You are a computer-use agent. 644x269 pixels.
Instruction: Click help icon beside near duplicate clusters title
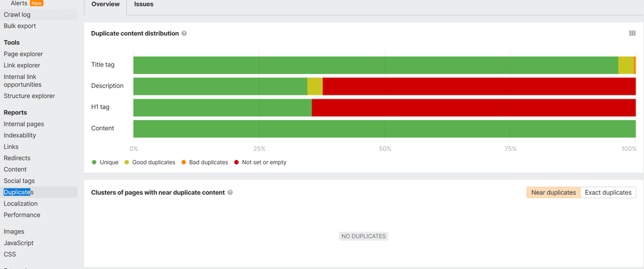[x=230, y=193]
